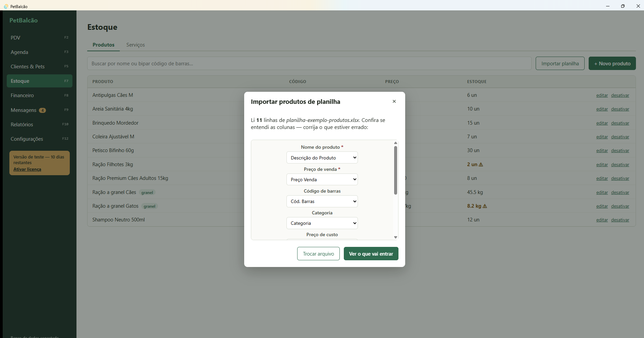Image resolution: width=644 pixels, height=338 pixels.
Task: Open Relatórios in the sidebar
Action: pos(40,124)
